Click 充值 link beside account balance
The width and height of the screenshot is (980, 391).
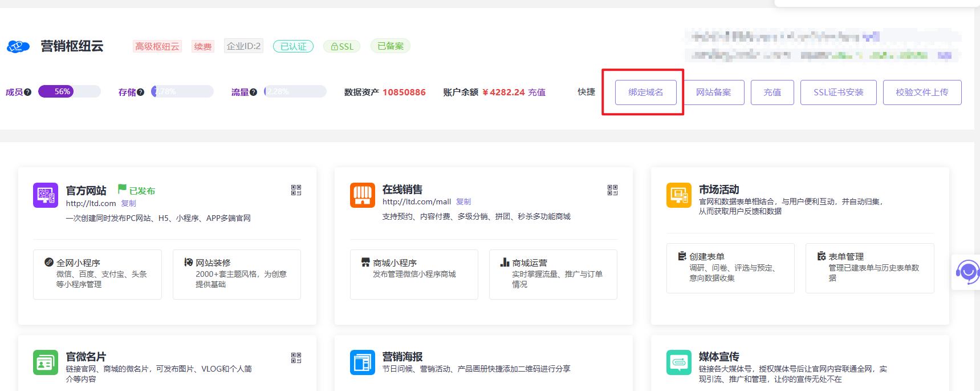536,92
